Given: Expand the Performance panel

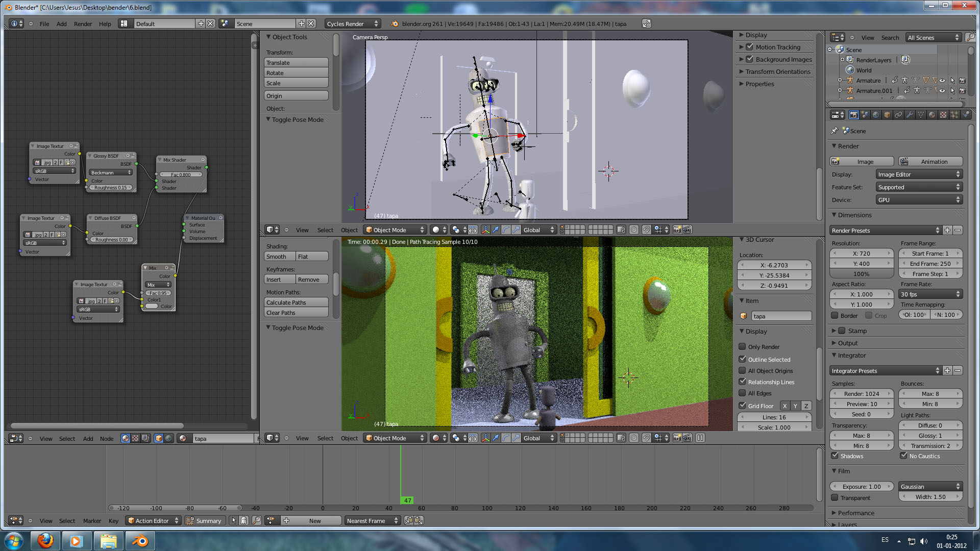Looking at the screenshot, I should pyautogui.click(x=856, y=513).
